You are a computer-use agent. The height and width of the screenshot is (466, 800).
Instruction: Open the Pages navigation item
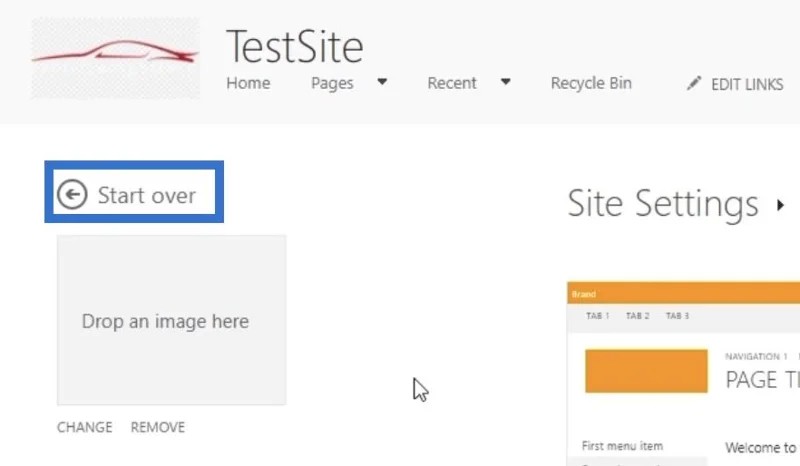pyautogui.click(x=332, y=83)
